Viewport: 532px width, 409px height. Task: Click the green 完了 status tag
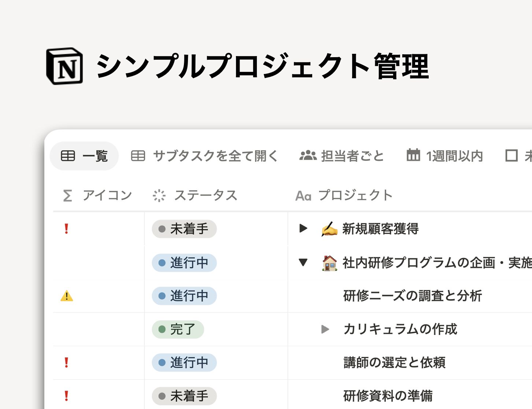[178, 329]
